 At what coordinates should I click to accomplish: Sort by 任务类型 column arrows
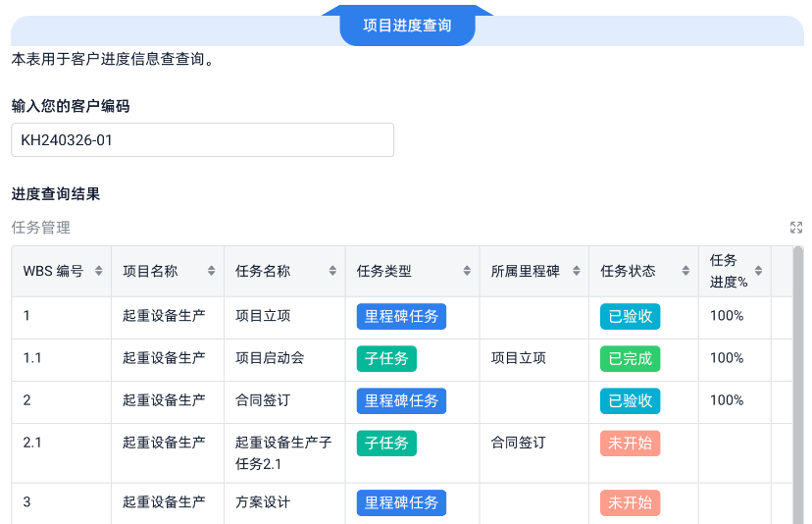click(467, 271)
